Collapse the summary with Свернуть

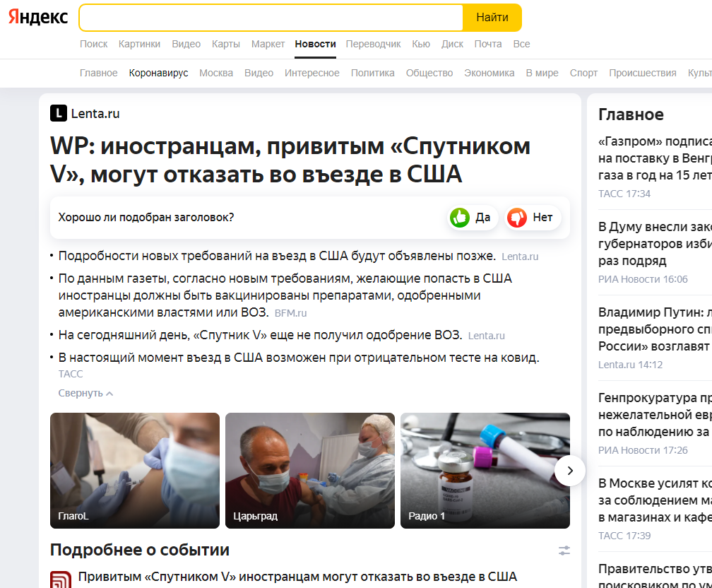click(85, 393)
